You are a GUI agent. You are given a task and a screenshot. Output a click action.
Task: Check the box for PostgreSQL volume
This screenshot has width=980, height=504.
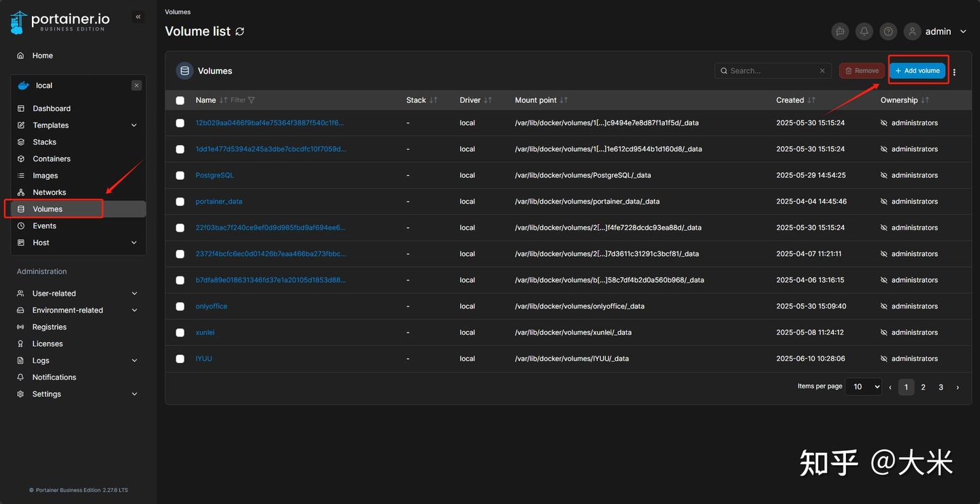pyautogui.click(x=180, y=176)
